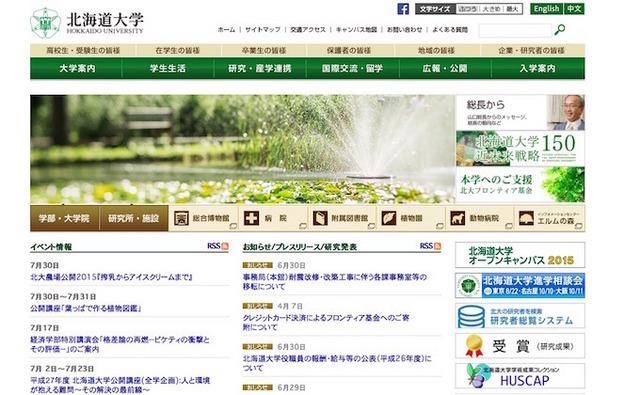
Task: Set text size to 最大
Action: click(512, 9)
